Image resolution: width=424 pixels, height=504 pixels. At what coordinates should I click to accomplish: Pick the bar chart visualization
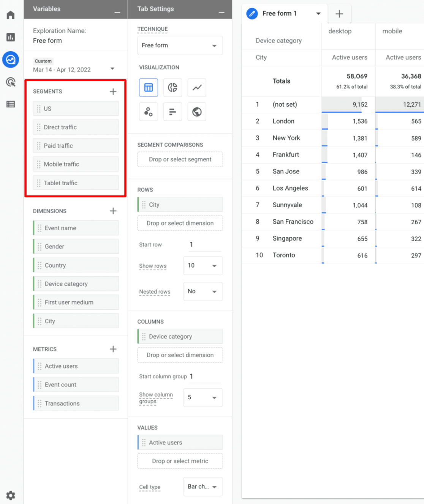tap(172, 112)
